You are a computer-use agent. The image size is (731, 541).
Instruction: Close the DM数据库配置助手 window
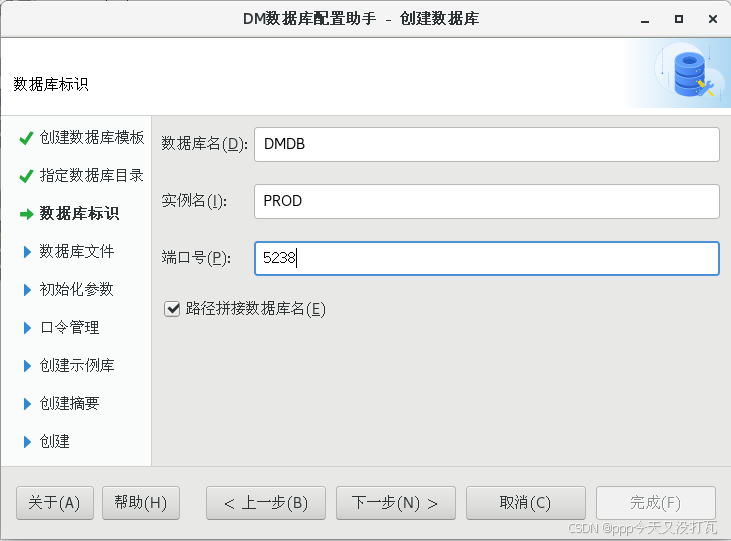coord(713,19)
